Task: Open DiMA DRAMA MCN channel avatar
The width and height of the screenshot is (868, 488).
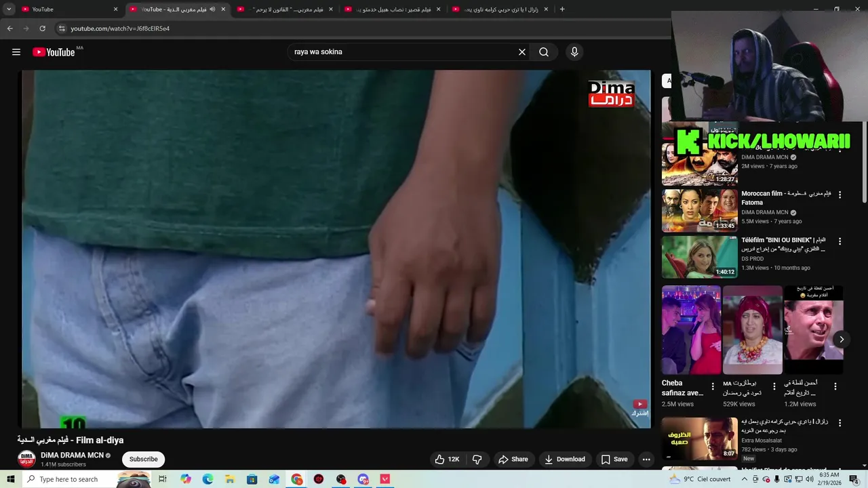Action: pos(26,459)
